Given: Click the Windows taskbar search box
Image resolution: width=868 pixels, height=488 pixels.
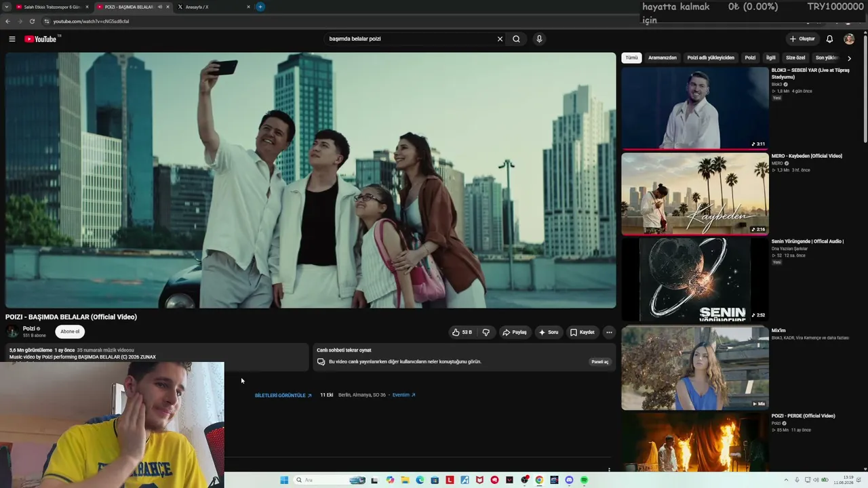Looking at the screenshot, I should coord(330,480).
